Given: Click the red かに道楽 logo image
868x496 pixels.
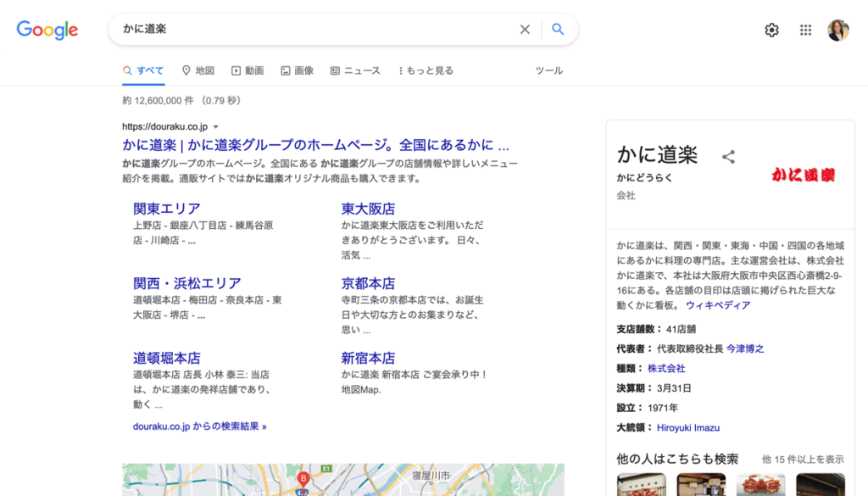Looking at the screenshot, I should pyautogui.click(x=804, y=175).
